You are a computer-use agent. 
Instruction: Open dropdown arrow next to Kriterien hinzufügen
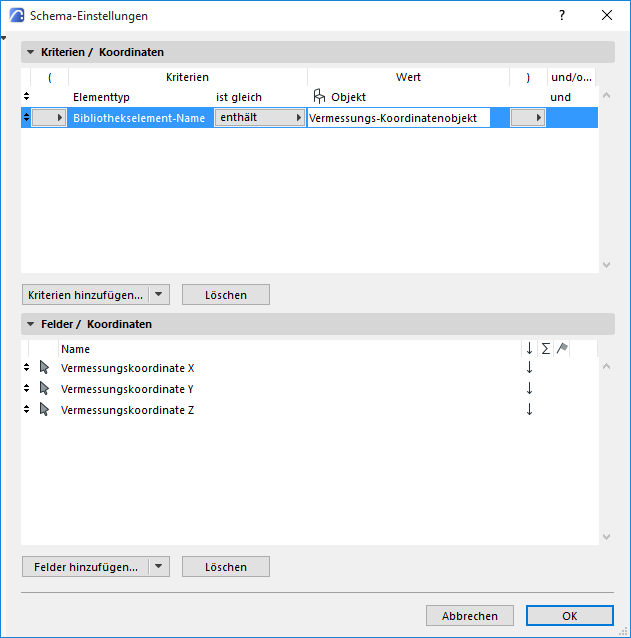point(160,295)
